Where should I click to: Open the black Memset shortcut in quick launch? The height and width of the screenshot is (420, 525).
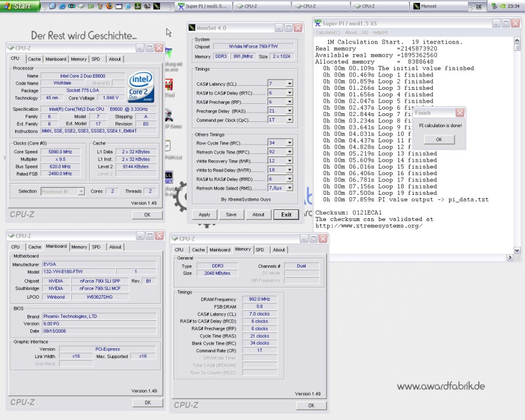pos(157,6)
